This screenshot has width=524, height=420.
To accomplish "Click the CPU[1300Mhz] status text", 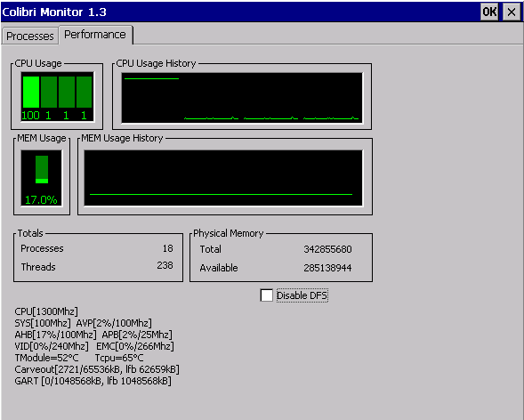I will point(46,311).
